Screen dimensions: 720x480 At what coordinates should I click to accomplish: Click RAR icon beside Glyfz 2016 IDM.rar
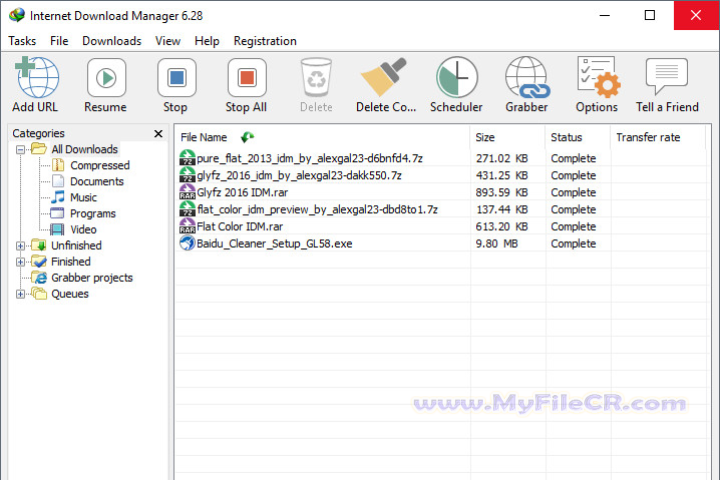(x=187, y=192)
